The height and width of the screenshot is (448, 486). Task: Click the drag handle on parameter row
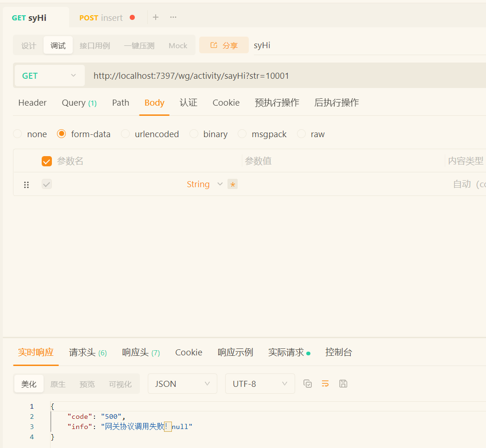(x=26, y=184)
